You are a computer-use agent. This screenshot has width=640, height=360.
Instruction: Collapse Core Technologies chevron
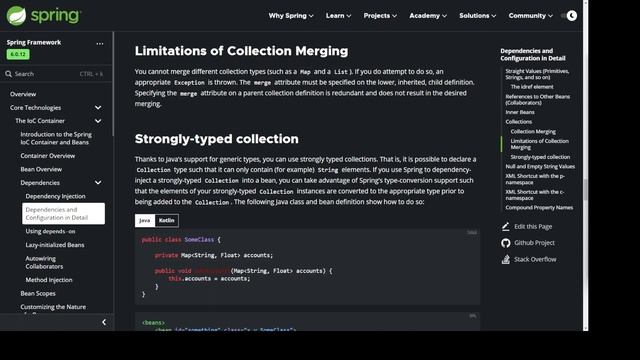(x=98, y=107)
